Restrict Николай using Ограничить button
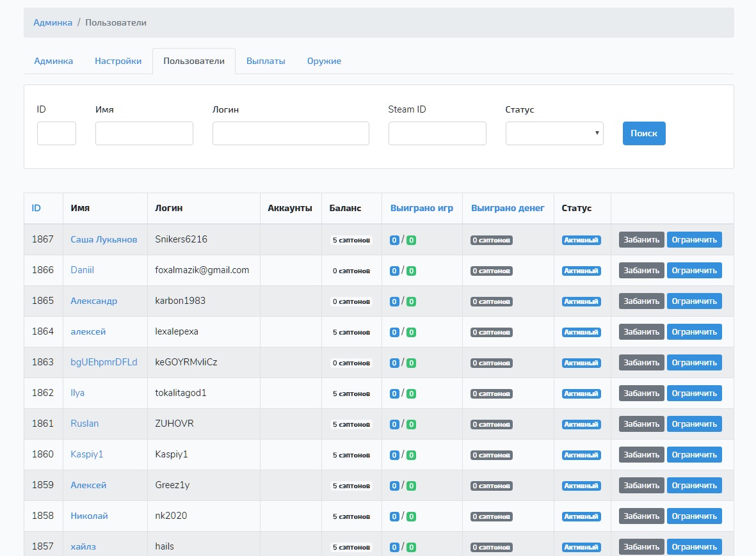756x556 pixels. click(695, 516)
